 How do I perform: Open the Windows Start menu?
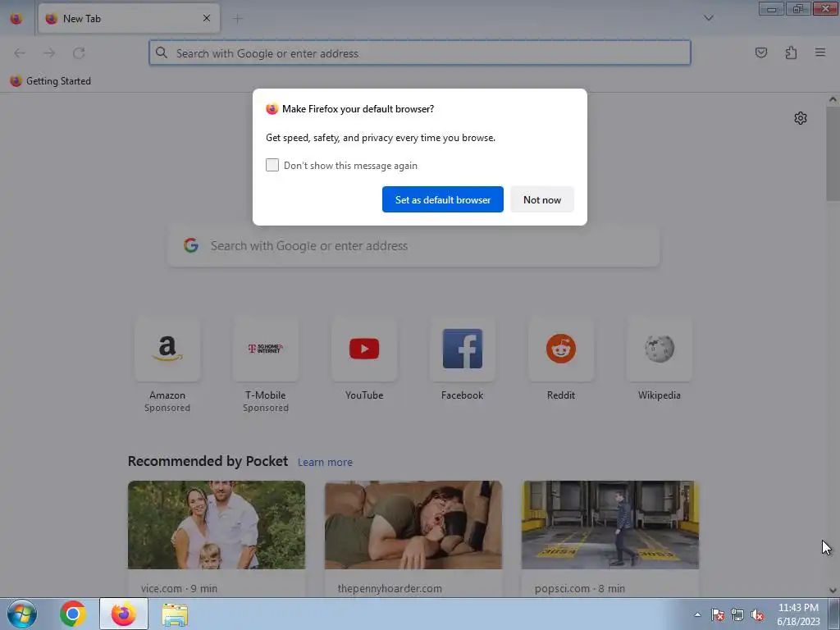click(22, 614)
